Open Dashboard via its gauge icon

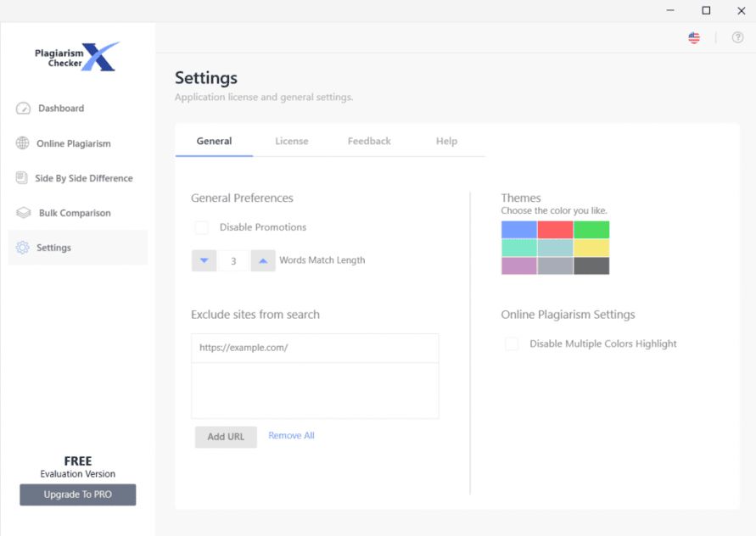tap(23, 108)
